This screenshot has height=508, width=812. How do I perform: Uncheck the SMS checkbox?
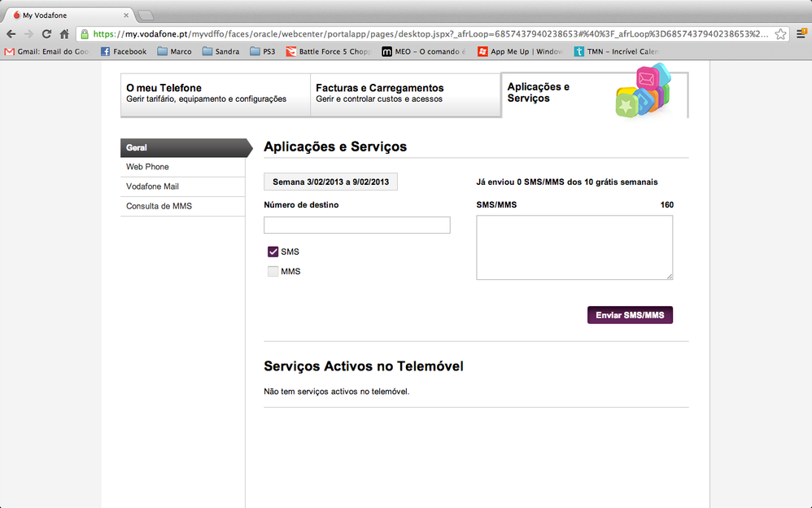coord(273,252)
